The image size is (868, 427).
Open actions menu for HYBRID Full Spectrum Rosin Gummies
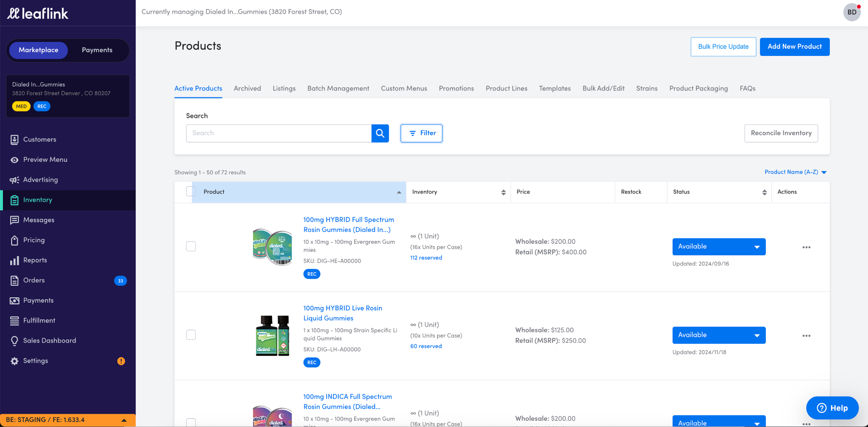806,247
